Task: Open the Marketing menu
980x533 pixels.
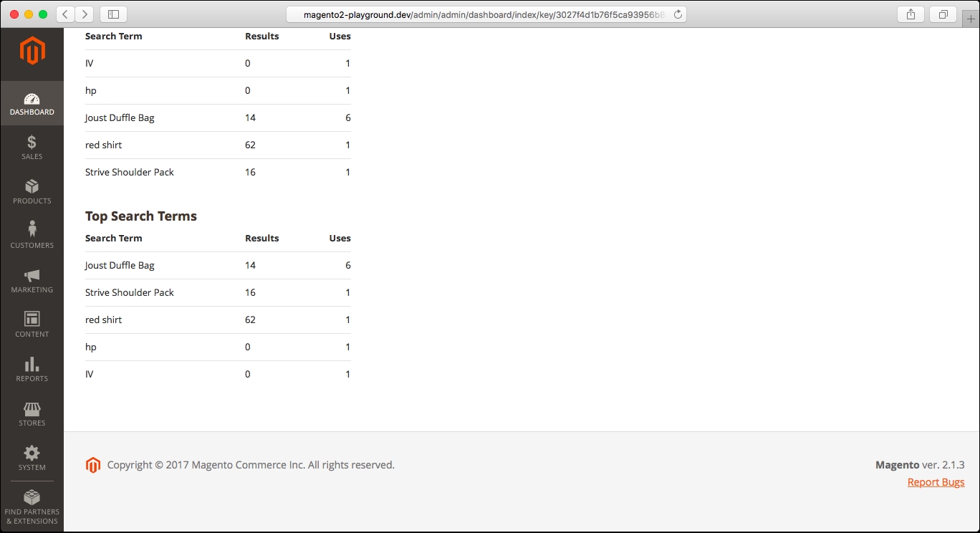Action: (32, 282)
